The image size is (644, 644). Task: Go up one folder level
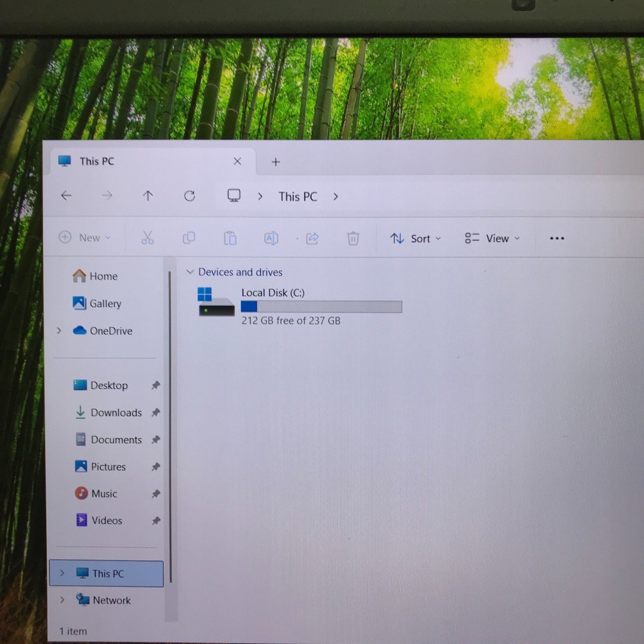[x=148, y=196]
